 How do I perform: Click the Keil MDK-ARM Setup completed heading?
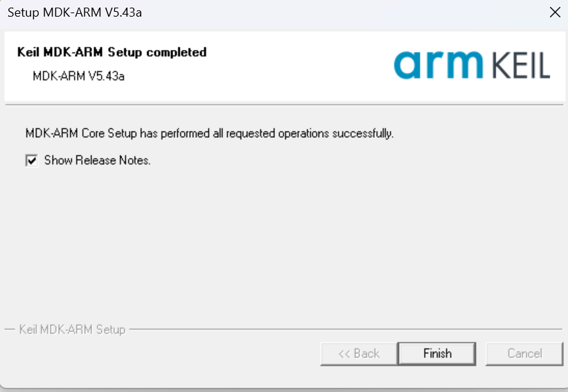[x=112, y=52]
